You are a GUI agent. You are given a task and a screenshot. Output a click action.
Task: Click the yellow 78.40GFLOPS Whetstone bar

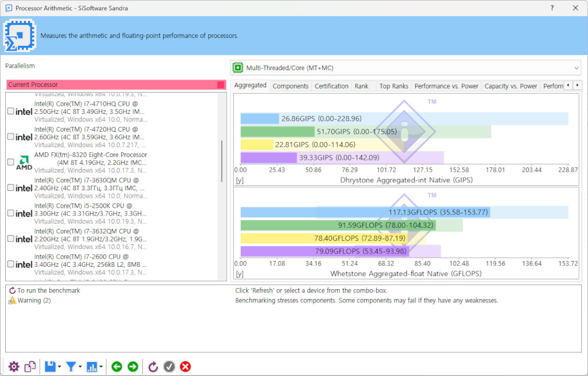tap(324, 238)
